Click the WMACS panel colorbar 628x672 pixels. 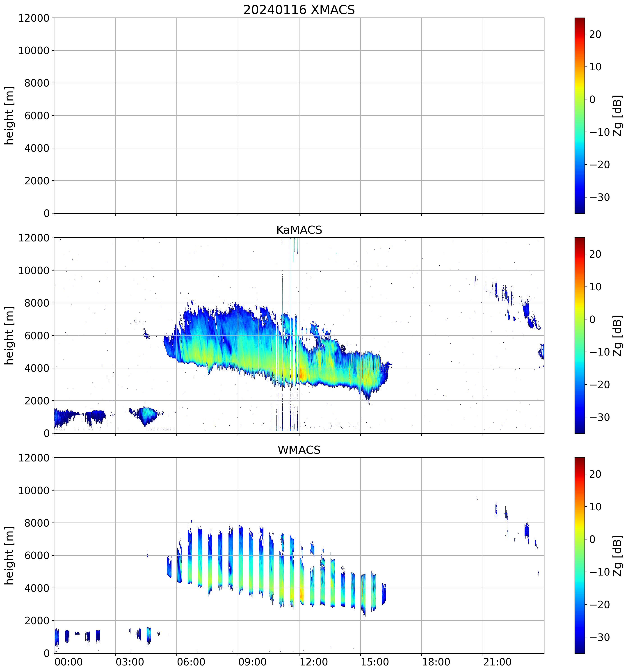tap(579, 555)
